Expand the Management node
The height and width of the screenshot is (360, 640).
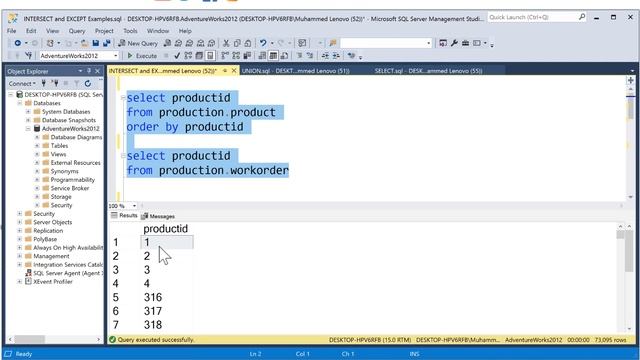20,256
